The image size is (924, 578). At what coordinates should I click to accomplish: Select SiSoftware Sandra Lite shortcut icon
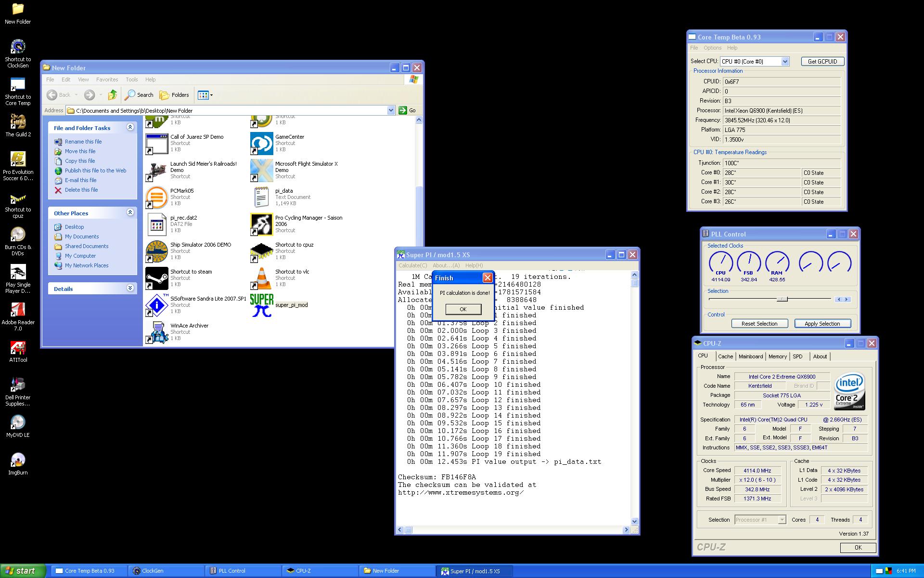156,305
